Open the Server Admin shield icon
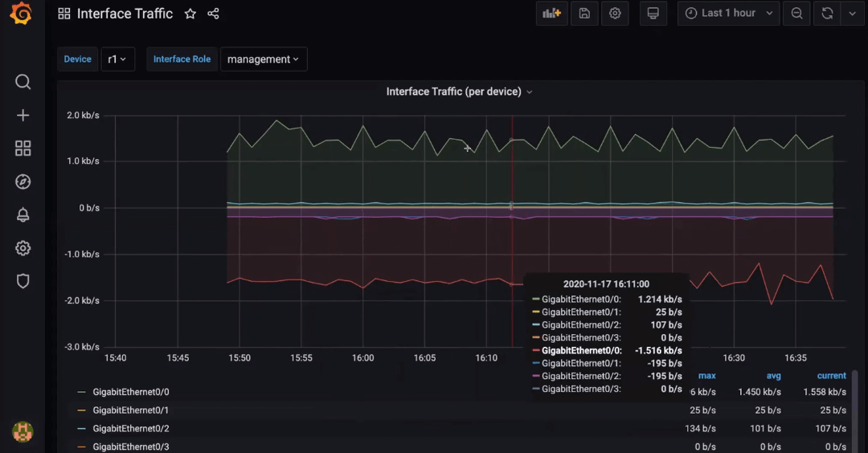 (x=23, y=281)
